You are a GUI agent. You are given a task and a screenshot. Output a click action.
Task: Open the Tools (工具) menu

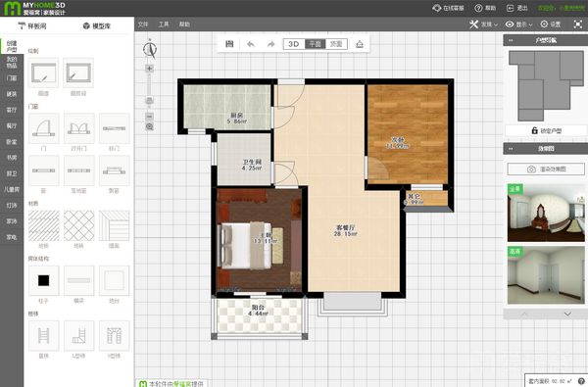click(164, 24)
